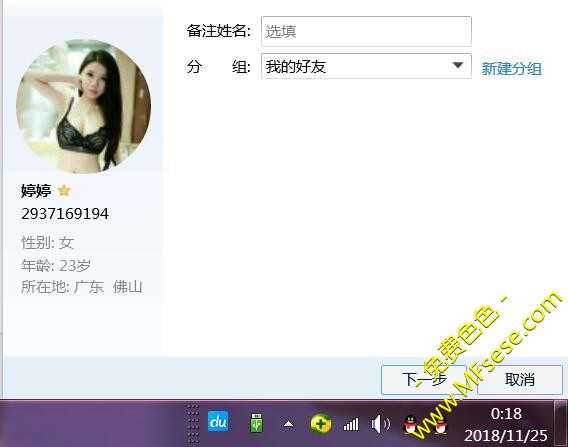Click the nickname 婷婷 text
Screen dimensions: 568x447
click(x=36, y=191)
